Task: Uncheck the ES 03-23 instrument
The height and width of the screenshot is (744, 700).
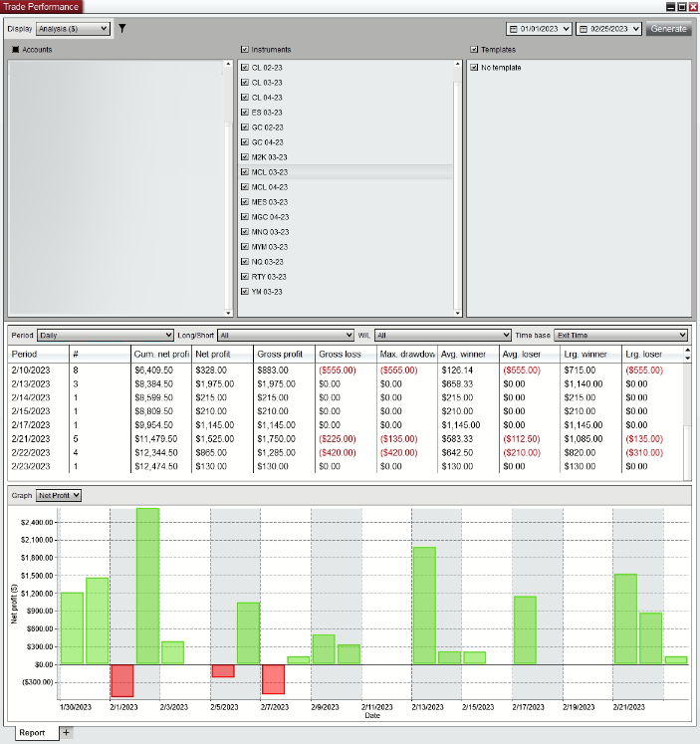Action: tap(245, 113)
